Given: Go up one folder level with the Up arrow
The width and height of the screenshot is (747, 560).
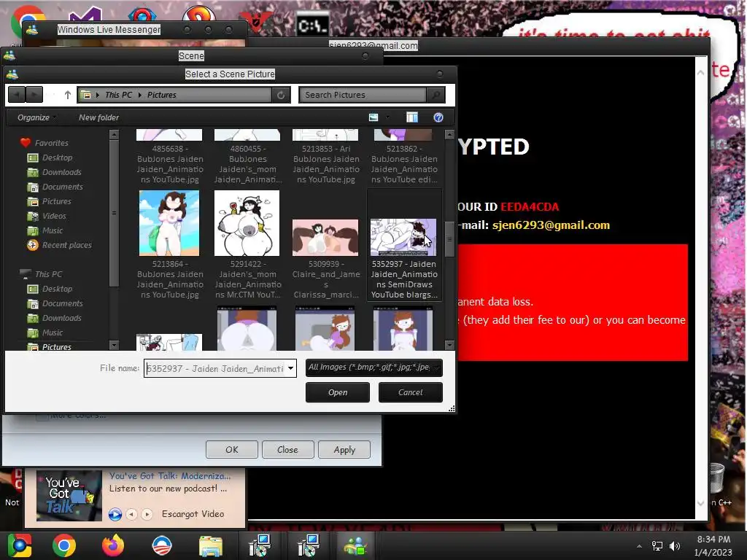Looking at the screenshot, I should 68,95.
